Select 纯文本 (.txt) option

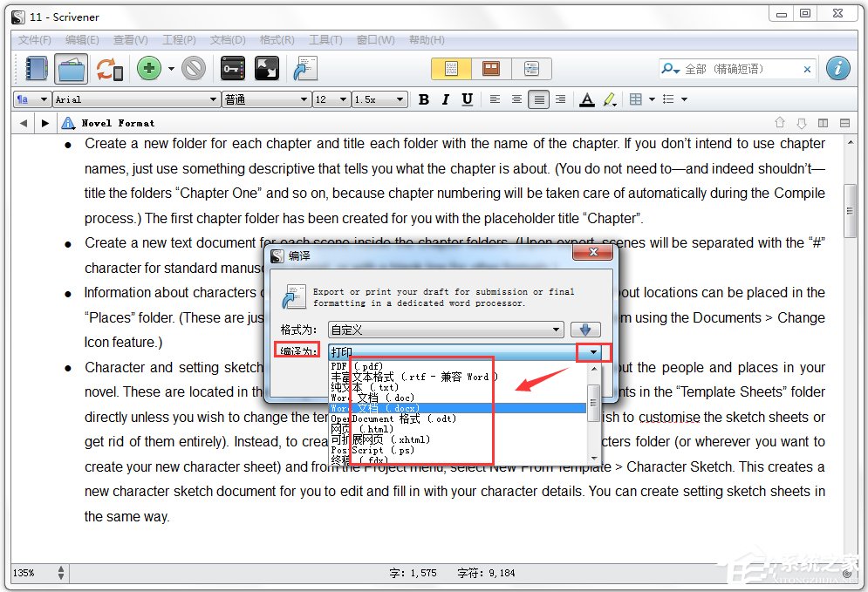458,387
